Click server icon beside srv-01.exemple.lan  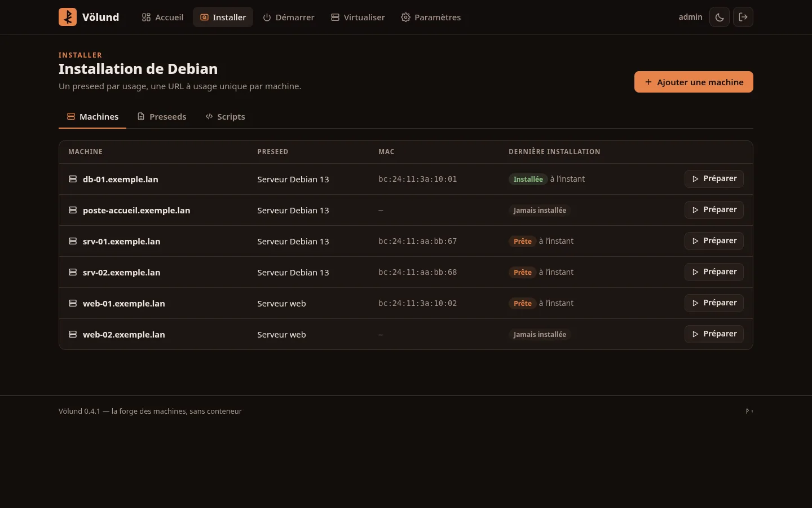pos(73,241)
